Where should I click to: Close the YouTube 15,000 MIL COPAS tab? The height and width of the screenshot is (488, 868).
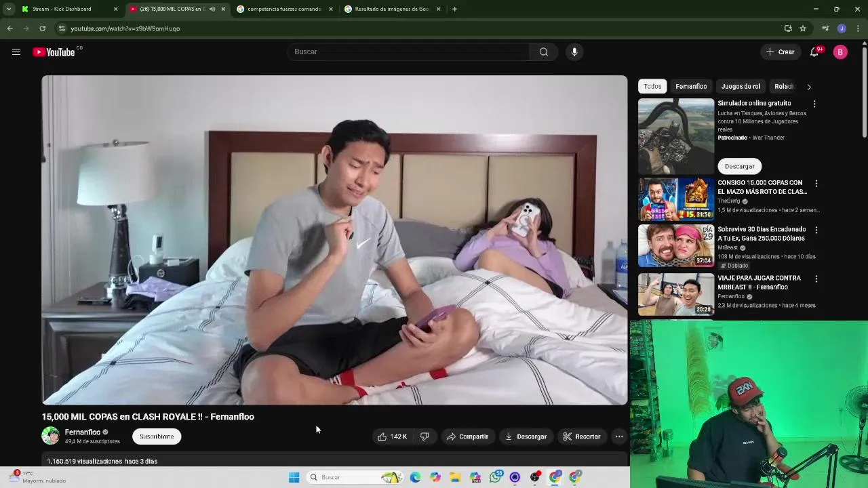pyautogui.click(x=223, y=9)
